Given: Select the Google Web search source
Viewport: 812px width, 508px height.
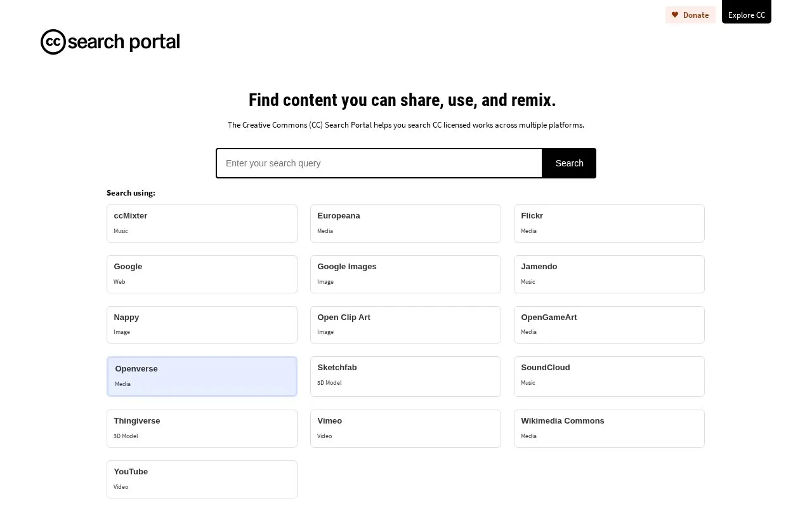Looking at the screenshot, I should [x=202, y=274].
